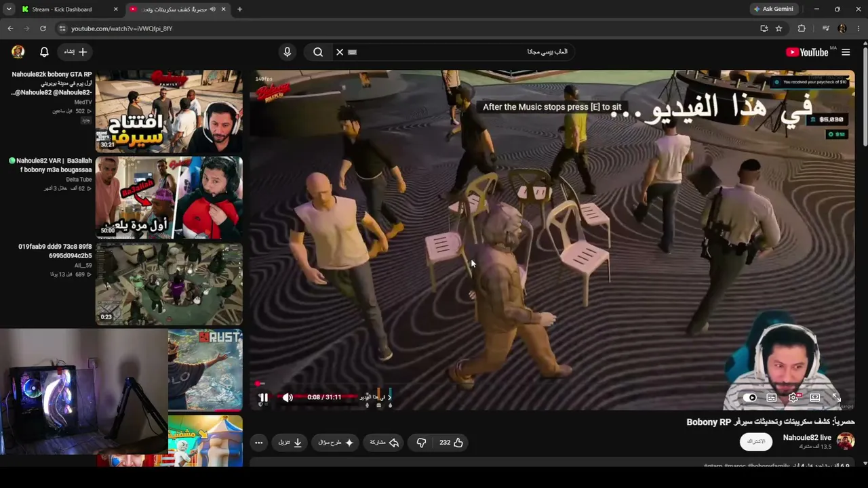Open the Chrome three-dot menu
The image size is (868, 488).
pyautogui.click(x=859, y=28)
